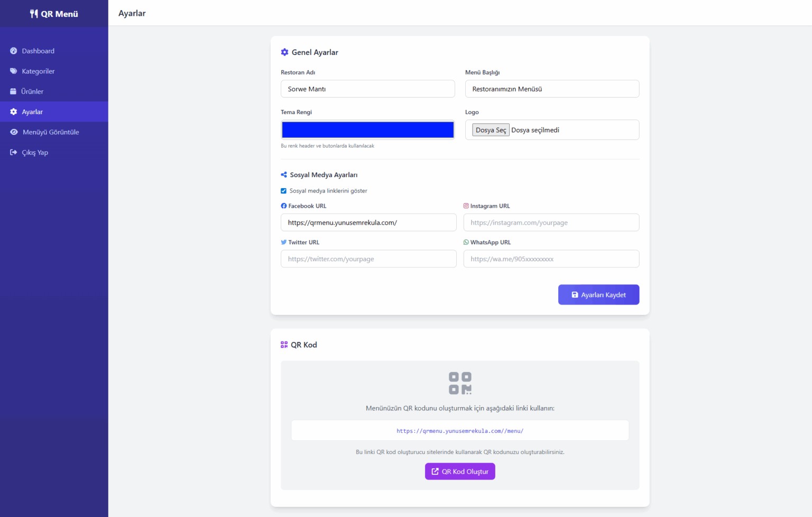
Task: Select the WhatsApp URL input field
Action: (551, 259)
